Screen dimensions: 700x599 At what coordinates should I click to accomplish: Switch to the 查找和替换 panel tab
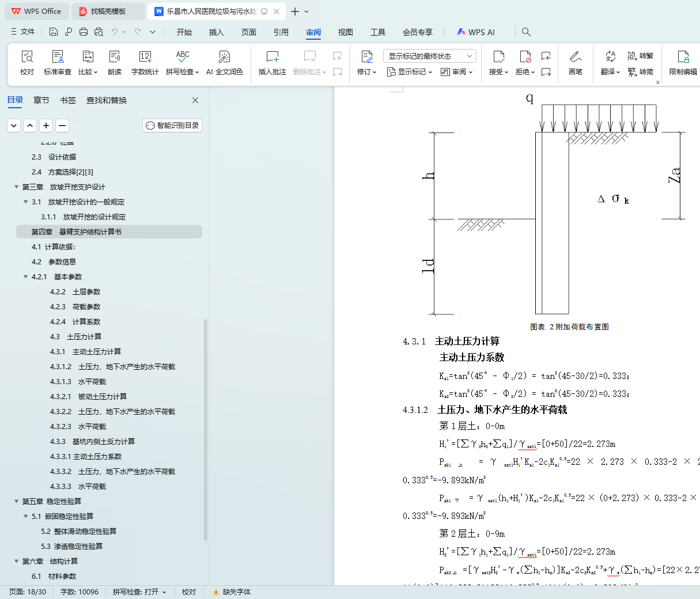pyautogui.click(x=107, y=100)
